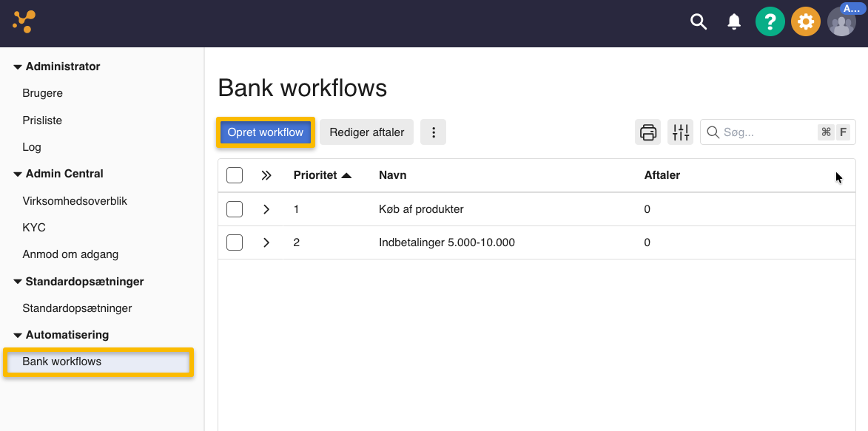The height and width of the screenshot is (431, 868).
Task: Expand the Køb af produkter row details
Action: (266, 208)
